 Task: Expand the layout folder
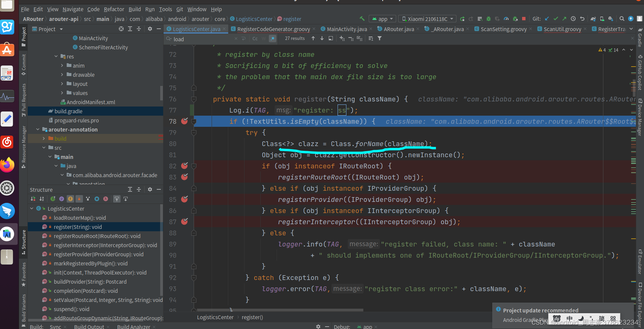pyautogui.click(x=62, y=84)
